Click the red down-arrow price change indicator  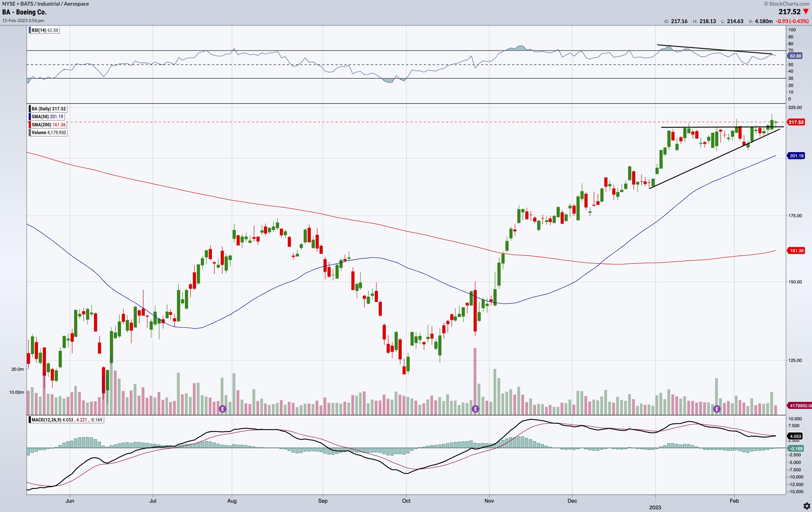pos(806,12)
